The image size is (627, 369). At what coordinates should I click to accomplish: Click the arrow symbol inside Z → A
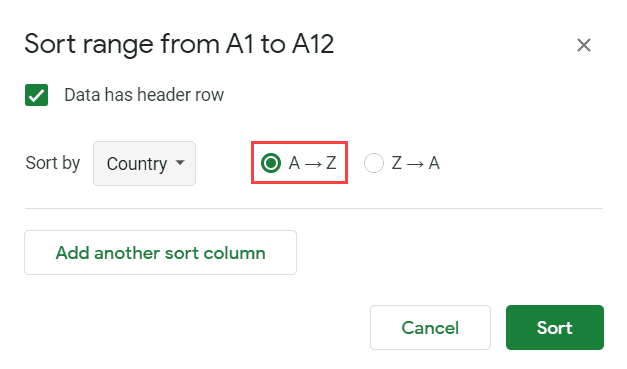415,164
